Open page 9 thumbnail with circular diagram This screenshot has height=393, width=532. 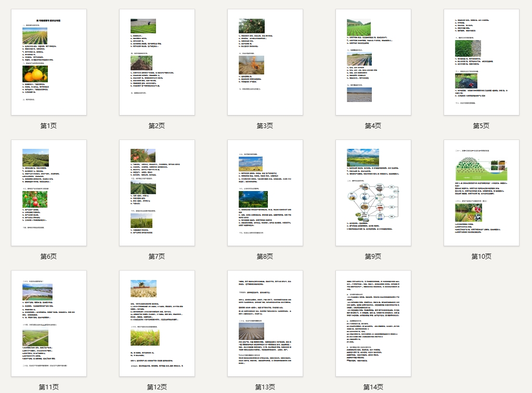pyautogui.click(x=373, y=193)
